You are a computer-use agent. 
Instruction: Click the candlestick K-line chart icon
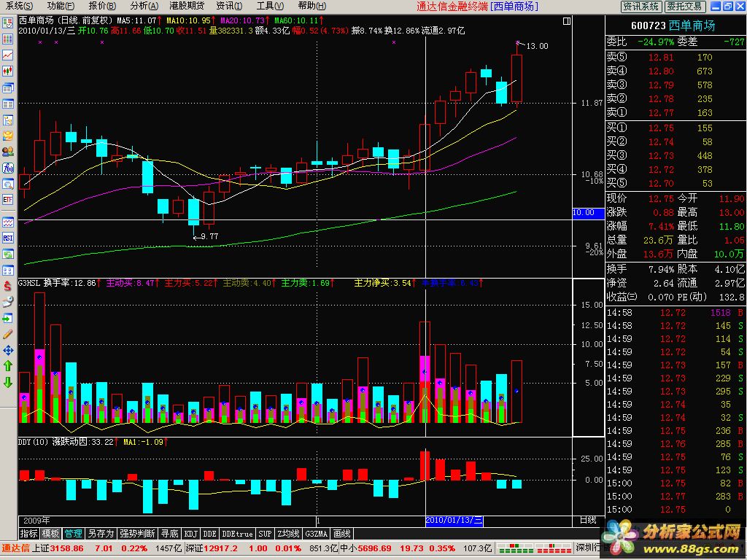pos(7,71)
